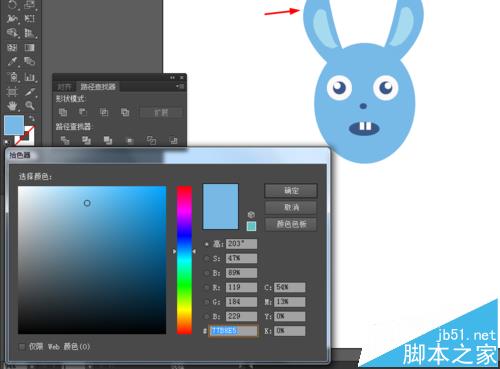
Task: Click the Divide pathfinder icon
Action: pyautogui.click(x=65, y=140)
